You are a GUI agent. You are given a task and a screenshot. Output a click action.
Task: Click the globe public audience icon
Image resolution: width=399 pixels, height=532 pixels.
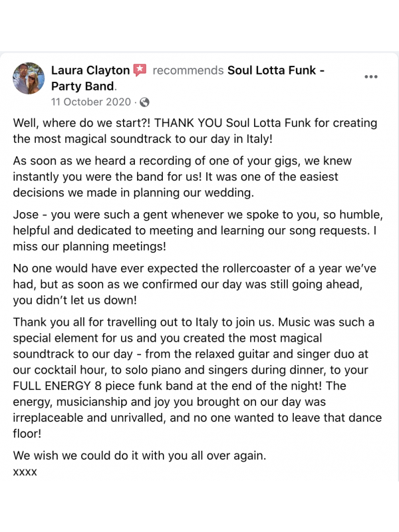pos(144,102)
